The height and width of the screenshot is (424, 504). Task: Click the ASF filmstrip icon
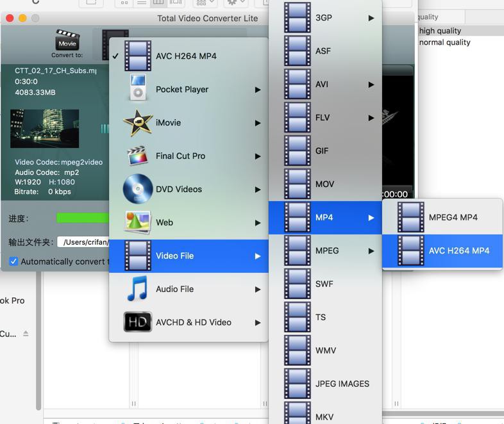click(298, 51)
